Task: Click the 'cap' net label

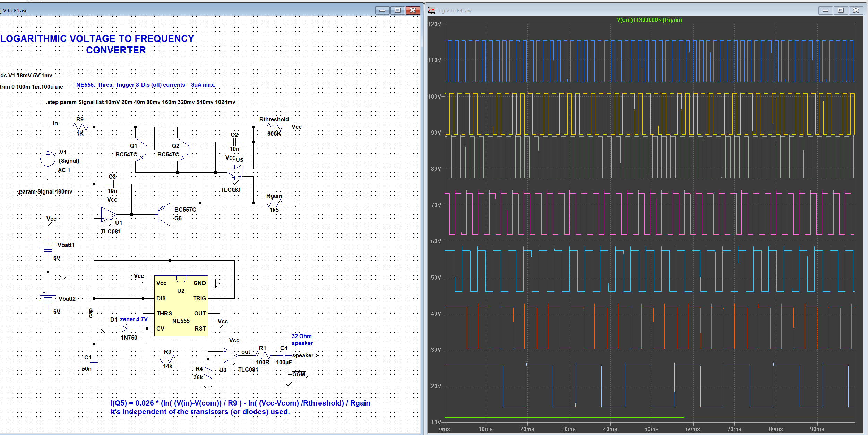Action: [91, 313]
